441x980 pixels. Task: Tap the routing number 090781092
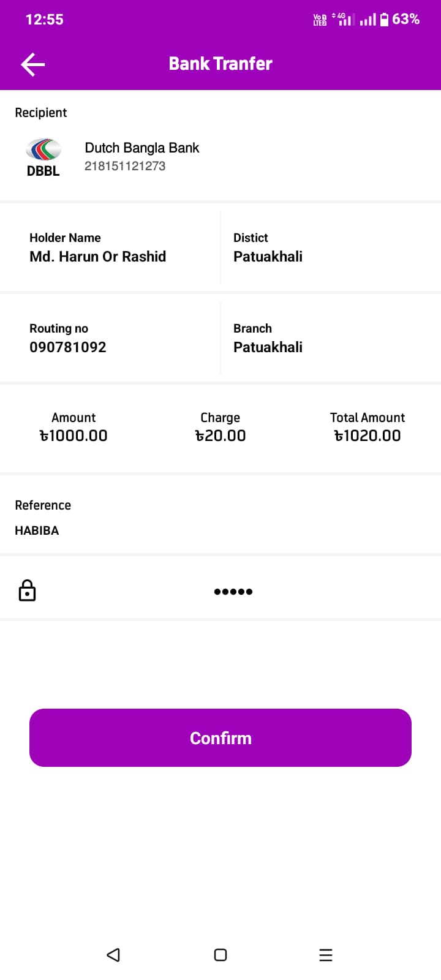point(68,347)
